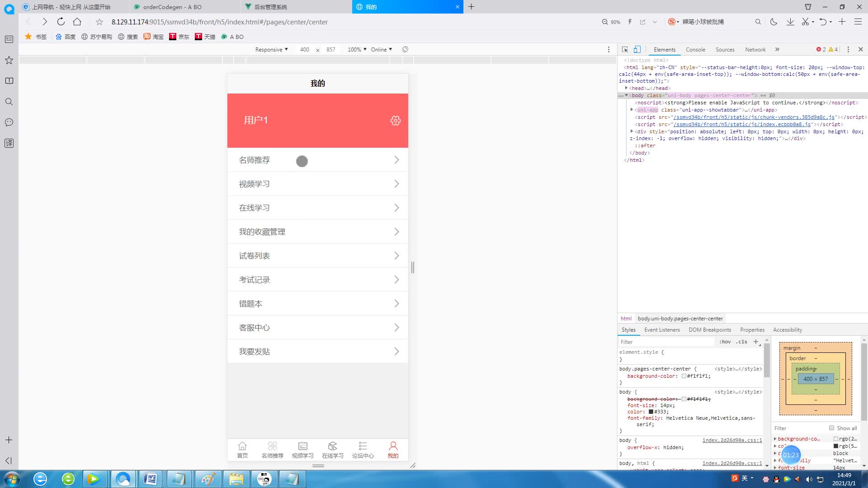The height and width of the screenshot is (488, 868).
Task: Open chunk-vendors script link
Action: pyautogui.click(x=754, y=117)
